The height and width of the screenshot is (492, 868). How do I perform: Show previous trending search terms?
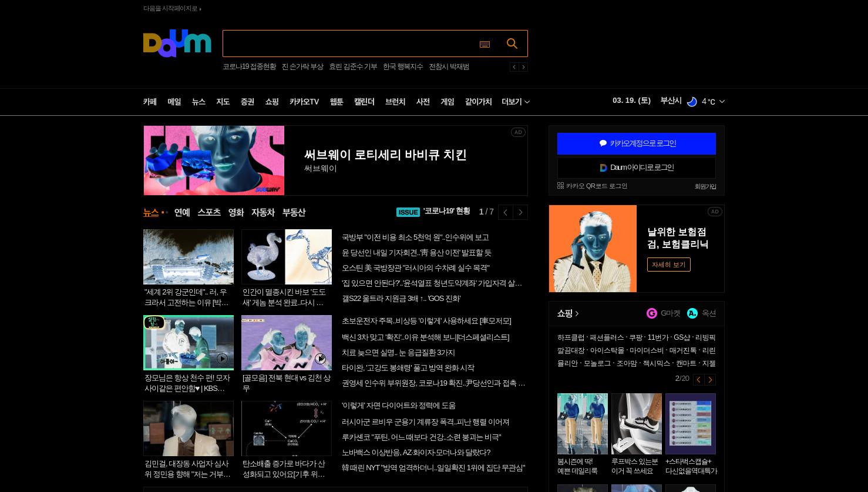pyautogui.click(x=514, y=67)
